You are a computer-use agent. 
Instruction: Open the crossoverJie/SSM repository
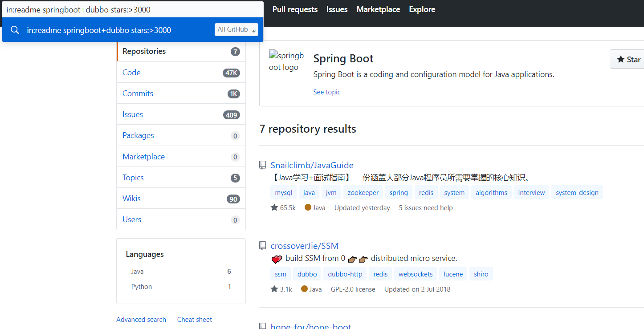pyautogui.click(x=305, y=246)
